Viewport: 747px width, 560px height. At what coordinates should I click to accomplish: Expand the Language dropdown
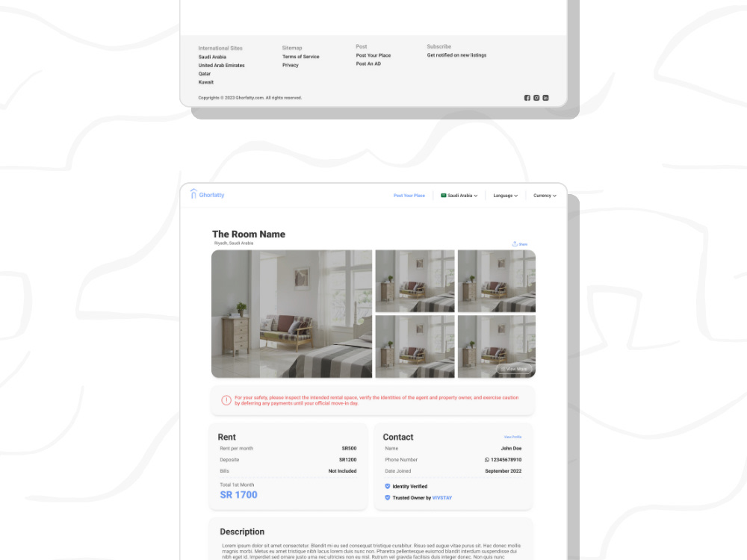pyautogui.click(x=506, y=196)
